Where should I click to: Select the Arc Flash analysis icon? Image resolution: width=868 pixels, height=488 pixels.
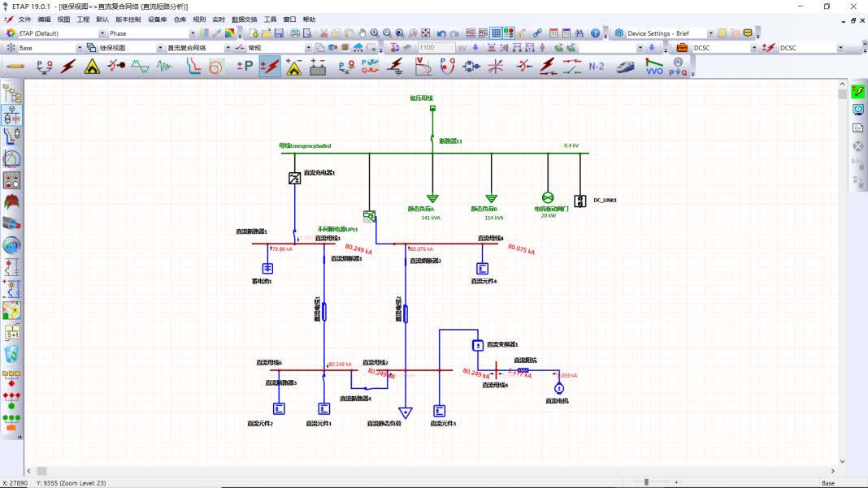point(92,67)
